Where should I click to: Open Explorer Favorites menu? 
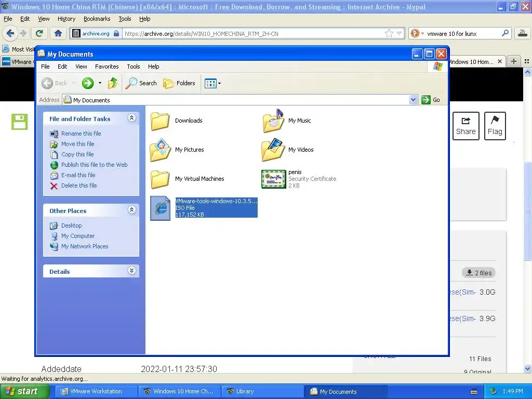(x=107, y=66)
